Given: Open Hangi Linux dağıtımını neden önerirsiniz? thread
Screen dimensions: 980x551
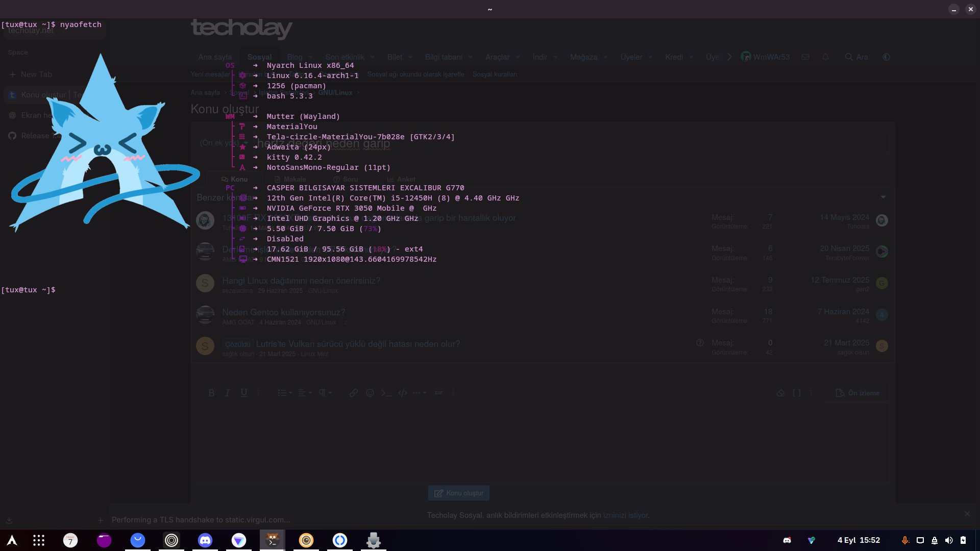Looking at the screenshot, I should pyautogui.click(x=301, y=281).
